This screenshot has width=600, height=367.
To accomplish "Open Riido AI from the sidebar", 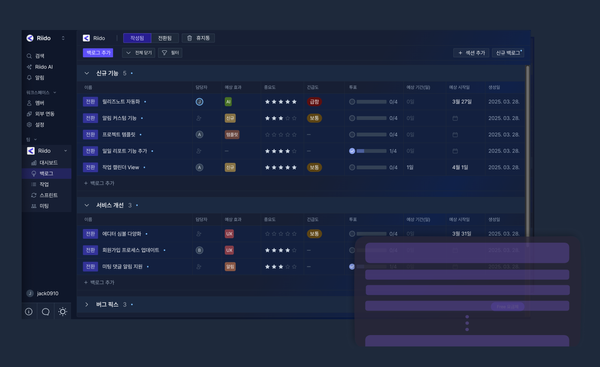I will click(x=40, y=67).
